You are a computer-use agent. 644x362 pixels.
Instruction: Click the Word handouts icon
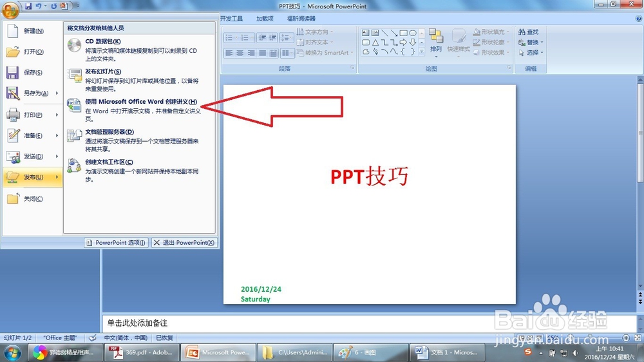pyautogui.click(x=74, y=105)
